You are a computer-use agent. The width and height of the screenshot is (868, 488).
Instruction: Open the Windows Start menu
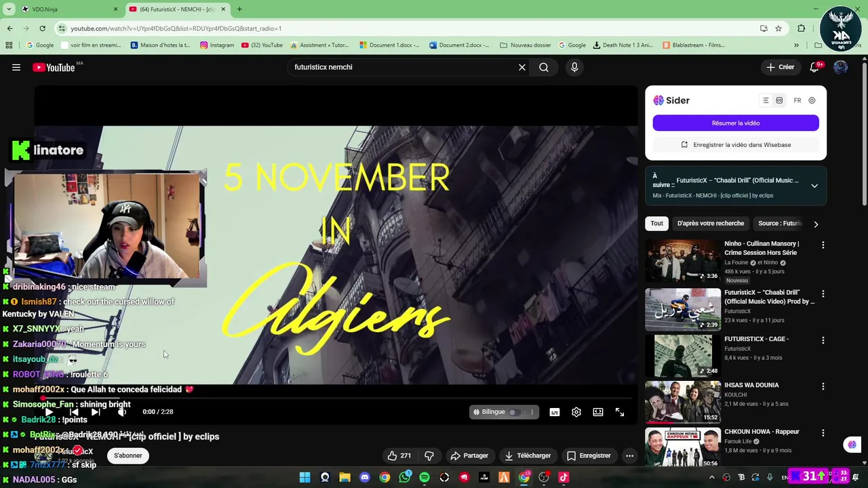click(x=304, y=477)
